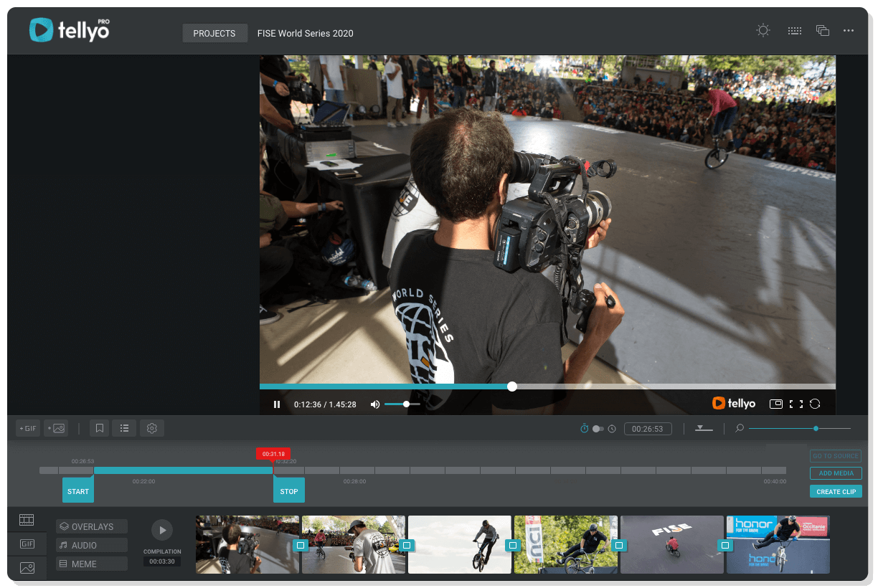The image size is (878, 588).
Task: Select the FISE ramp aerial clip thumbnail
Action: tap(672, 544)
